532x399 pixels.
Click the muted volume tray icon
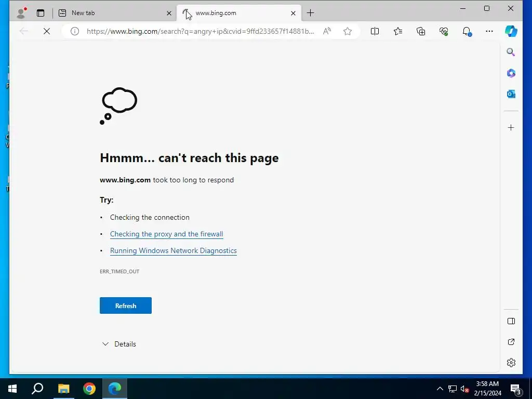(x=464, y=389)
